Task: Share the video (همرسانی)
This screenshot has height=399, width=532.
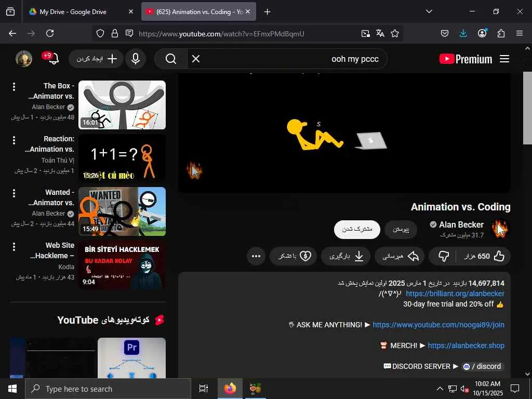Action: (400, 256)
